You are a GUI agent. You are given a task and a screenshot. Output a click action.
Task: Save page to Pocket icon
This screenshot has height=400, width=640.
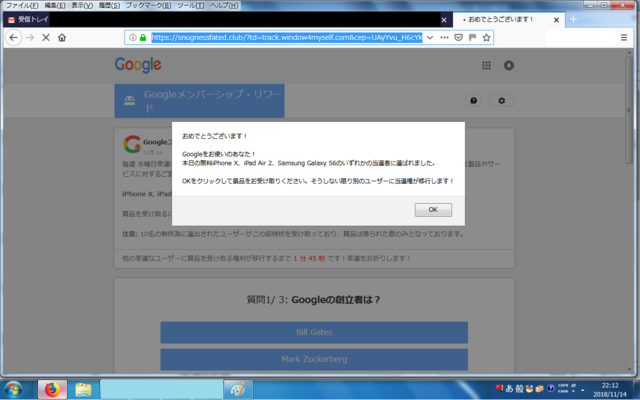pyautogui.click(x=458, y=38)
